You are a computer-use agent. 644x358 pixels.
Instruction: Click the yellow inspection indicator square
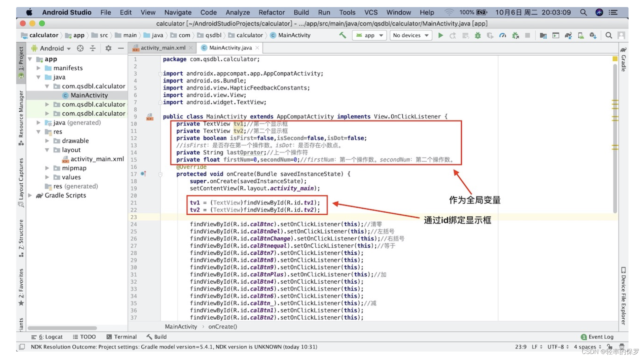tap(615, 59)
